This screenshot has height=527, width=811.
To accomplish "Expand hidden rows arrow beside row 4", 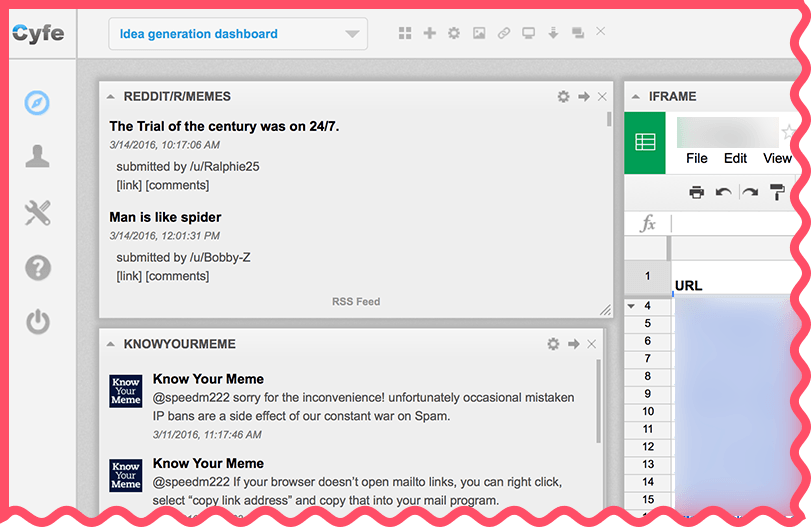I will pos(631,306).
